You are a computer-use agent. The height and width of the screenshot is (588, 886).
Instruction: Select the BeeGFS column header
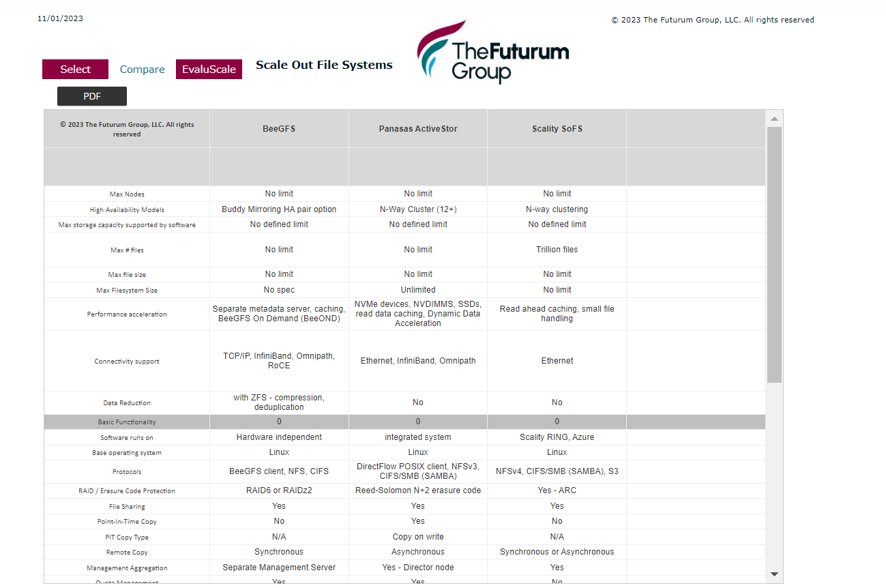279,129
